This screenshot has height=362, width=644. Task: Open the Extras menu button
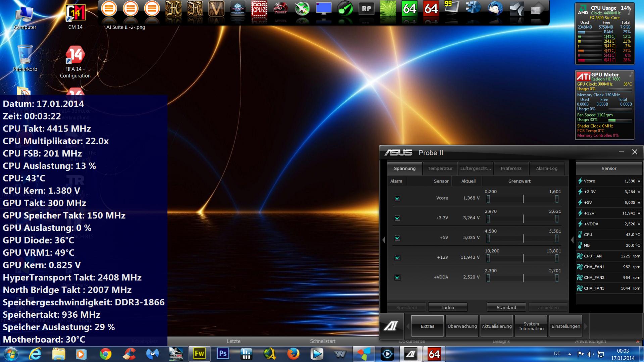click(x=427, y=326)
